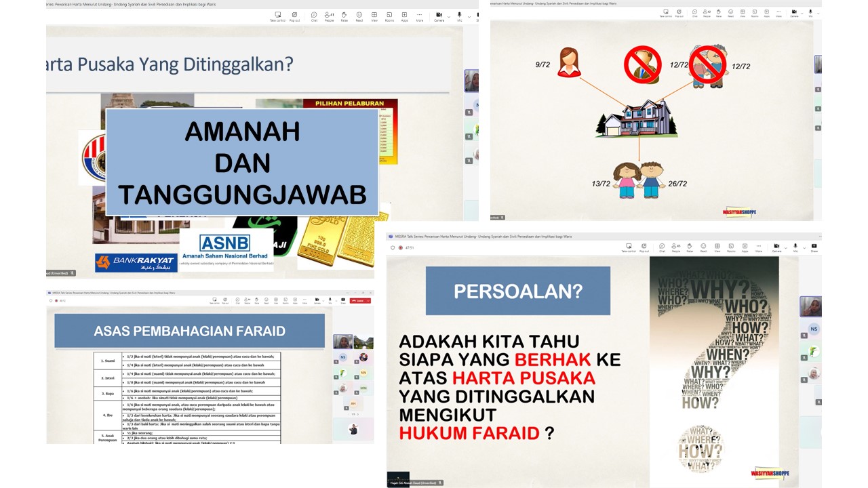Expand Mic options arrow in Asas Pembahagian Faraid window

[x=336, y=301]
